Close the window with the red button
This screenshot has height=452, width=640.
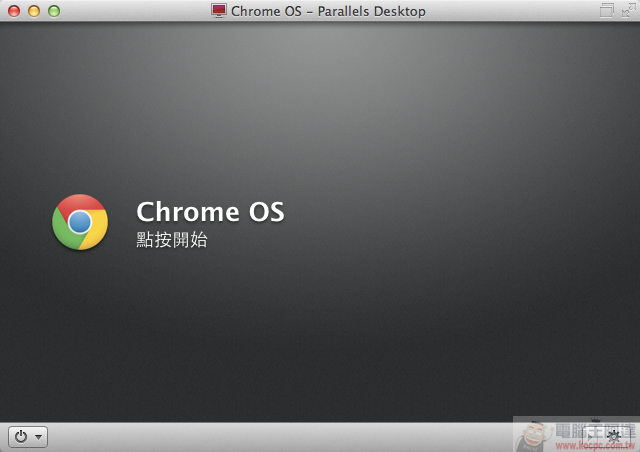pos(14,11)
